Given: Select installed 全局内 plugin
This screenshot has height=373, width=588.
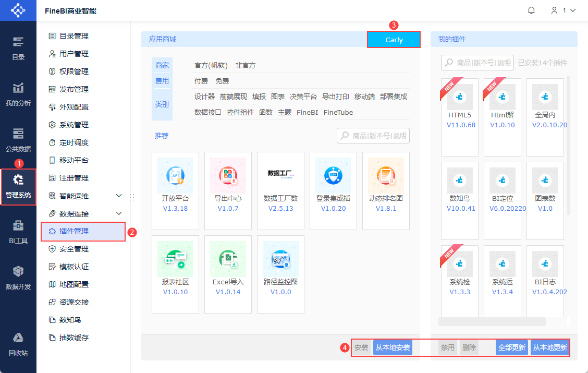Looking at the screenshot, I should [545, 117].
